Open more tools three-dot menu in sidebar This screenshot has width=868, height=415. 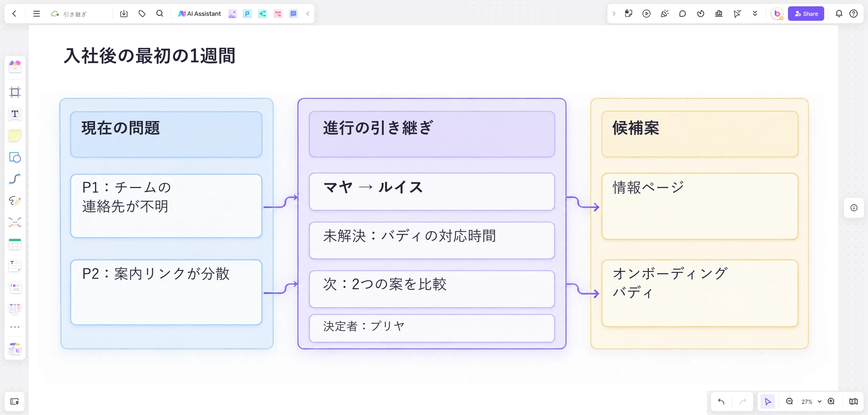pyautogui.click(x=15, y=327)
